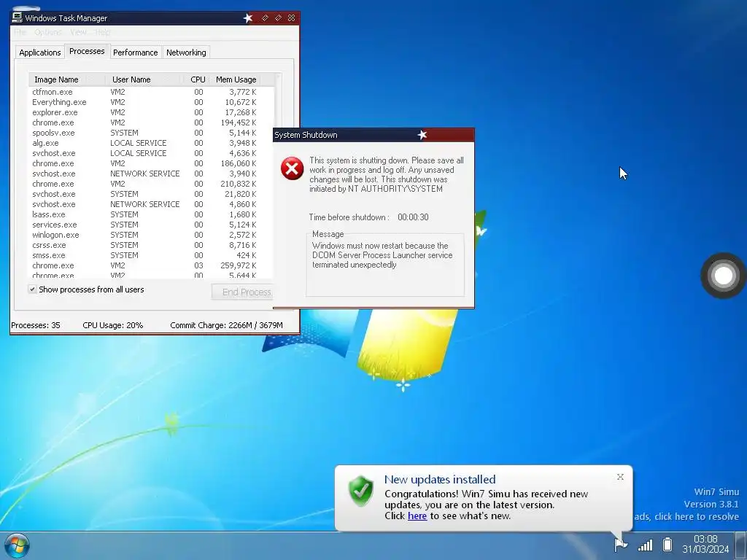Uncheck Show processes from all users
The image size is (747, 560).
[x=32, y=289]
